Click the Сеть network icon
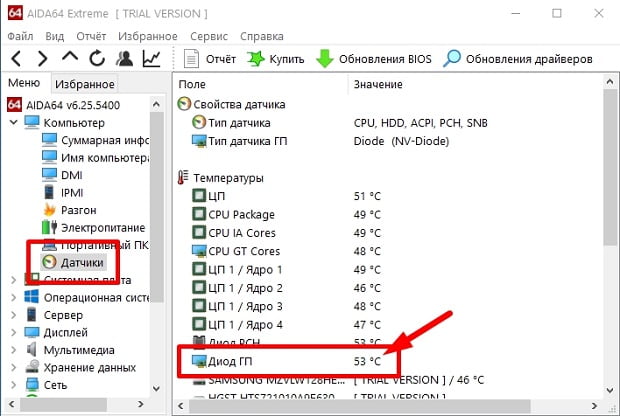This screenshot has width=620, height=416. (x=32, y=384)
